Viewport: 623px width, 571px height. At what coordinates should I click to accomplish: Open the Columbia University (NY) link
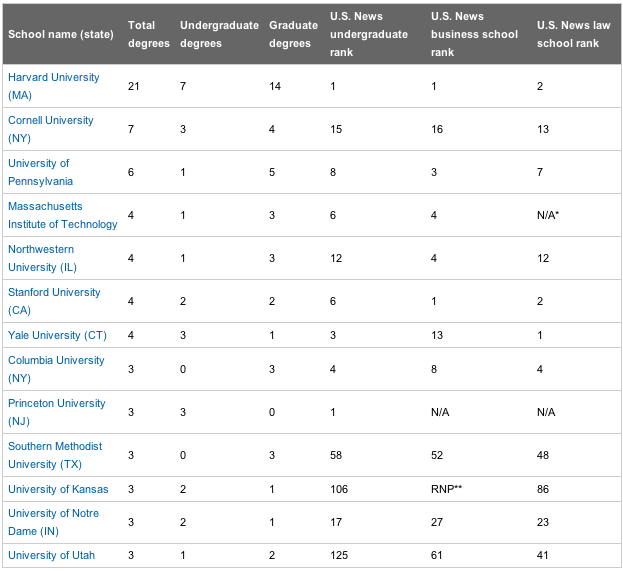point(56,369)
